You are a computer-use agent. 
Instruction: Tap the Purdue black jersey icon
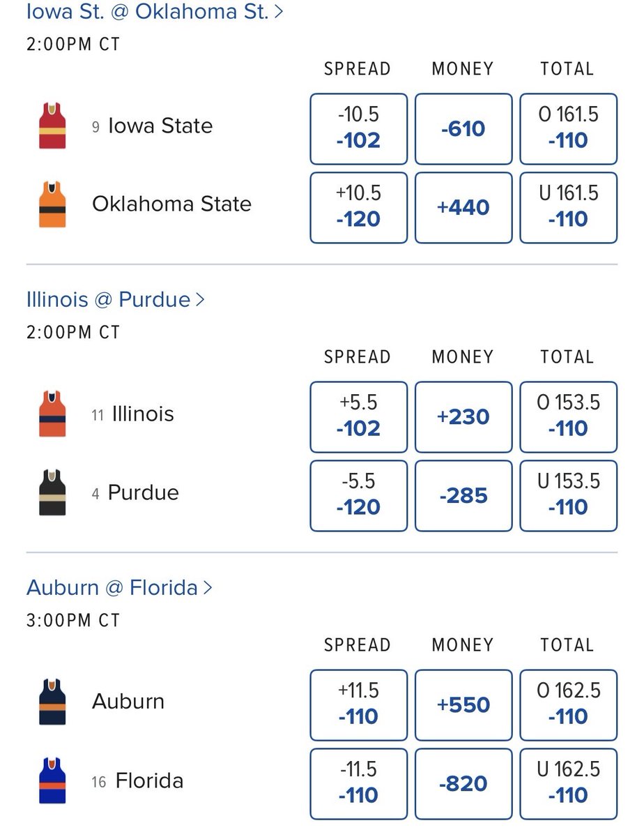52,493
